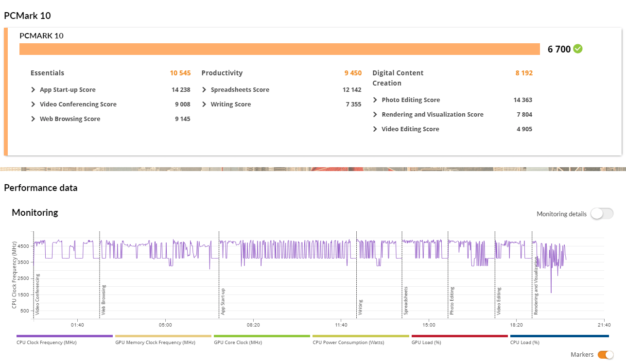Click the green validation checkmark icon

(578, 49)
